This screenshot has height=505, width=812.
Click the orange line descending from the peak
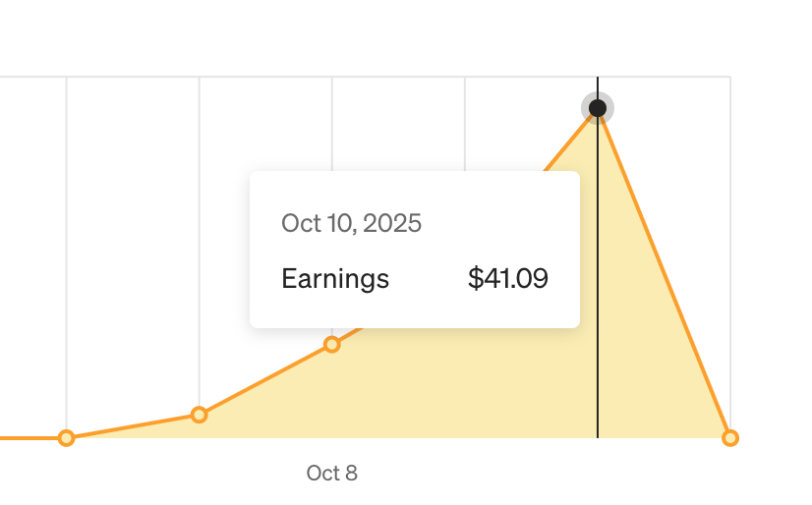664,273
